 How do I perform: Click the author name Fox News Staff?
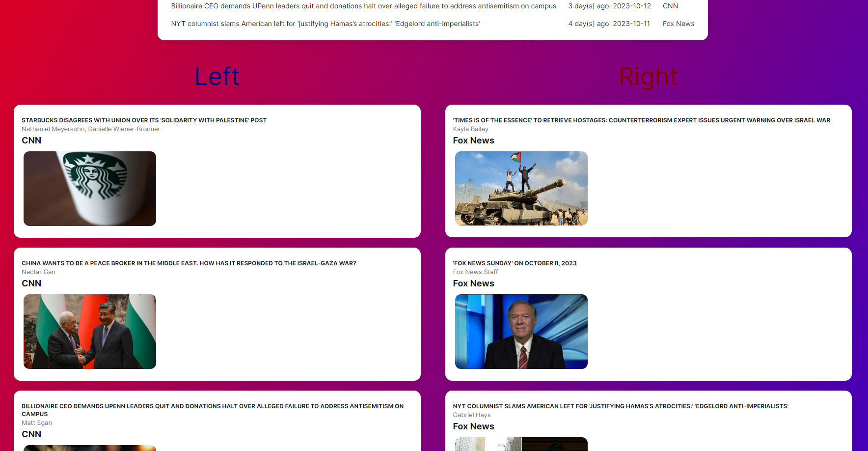click(x=475, y=272)
